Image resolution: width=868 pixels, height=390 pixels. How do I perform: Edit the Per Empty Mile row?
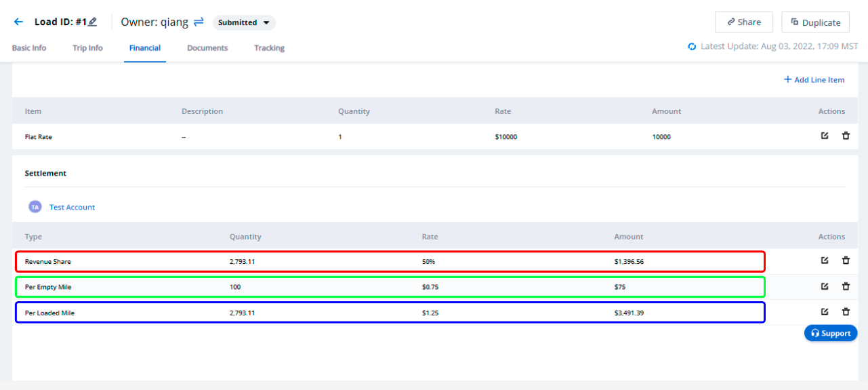825,286
